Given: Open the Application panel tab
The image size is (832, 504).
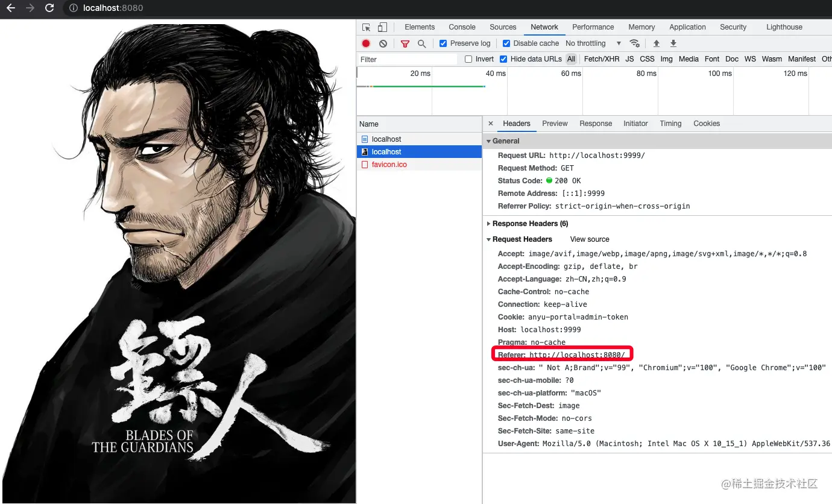Looking at the screenshot, I should click(687, 27).
